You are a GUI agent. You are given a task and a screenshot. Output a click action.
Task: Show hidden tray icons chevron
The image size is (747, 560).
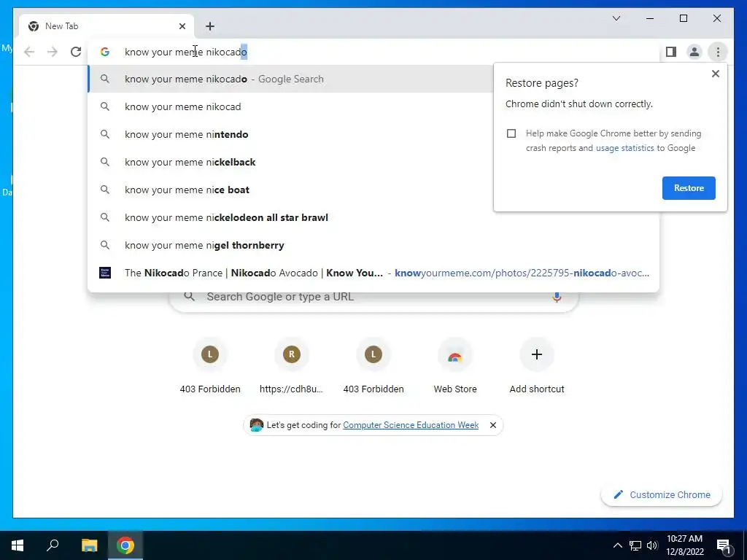click(617, 545)
